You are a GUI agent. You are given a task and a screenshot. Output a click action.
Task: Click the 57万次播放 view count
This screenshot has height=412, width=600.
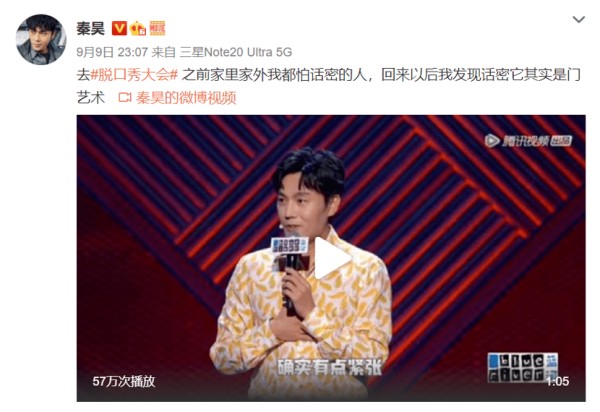[x=124, y=381]
